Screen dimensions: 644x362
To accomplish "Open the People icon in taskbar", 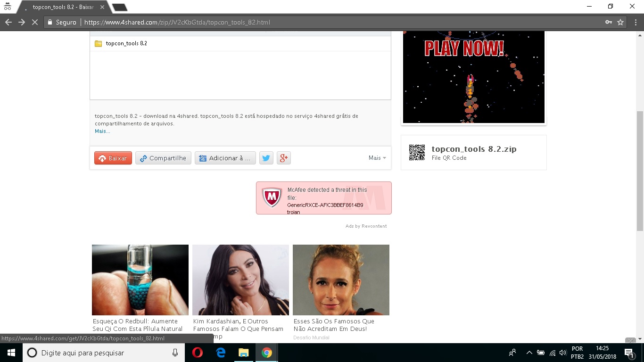I will (512, 353).
